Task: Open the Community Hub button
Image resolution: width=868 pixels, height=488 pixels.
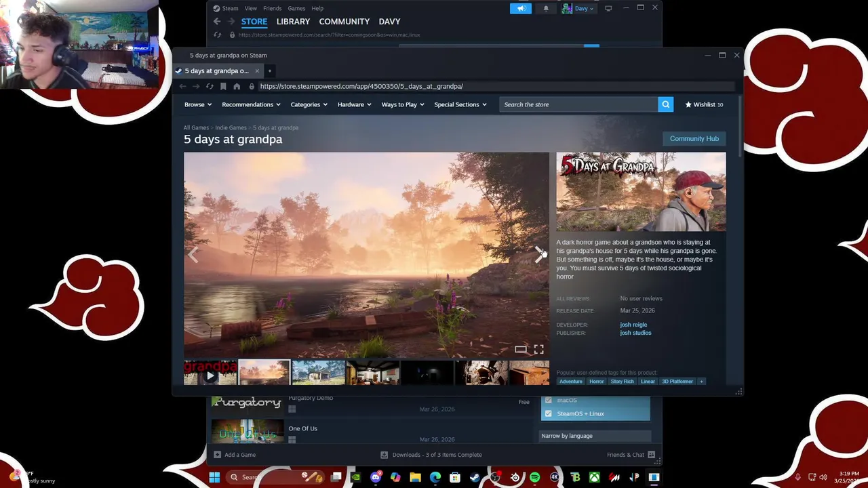Action: point(694,138)
